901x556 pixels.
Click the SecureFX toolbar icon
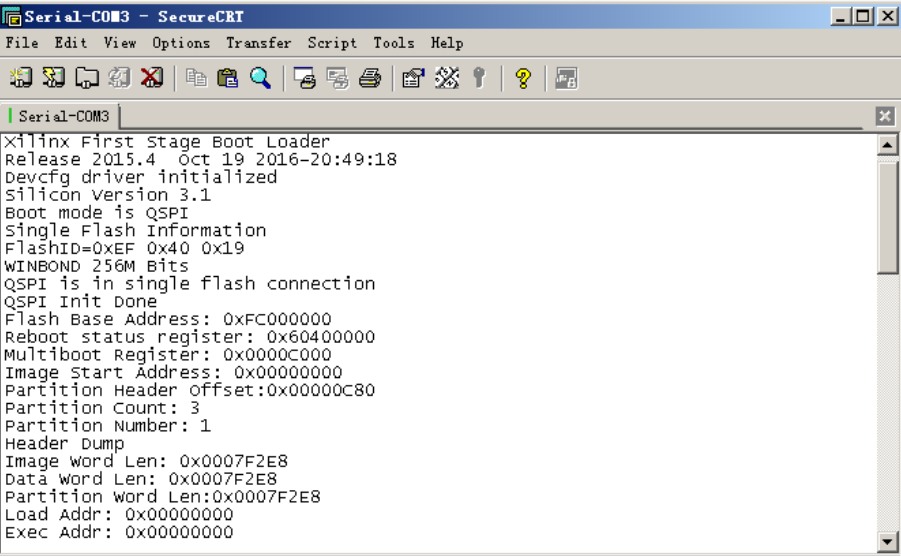[566, 78]
